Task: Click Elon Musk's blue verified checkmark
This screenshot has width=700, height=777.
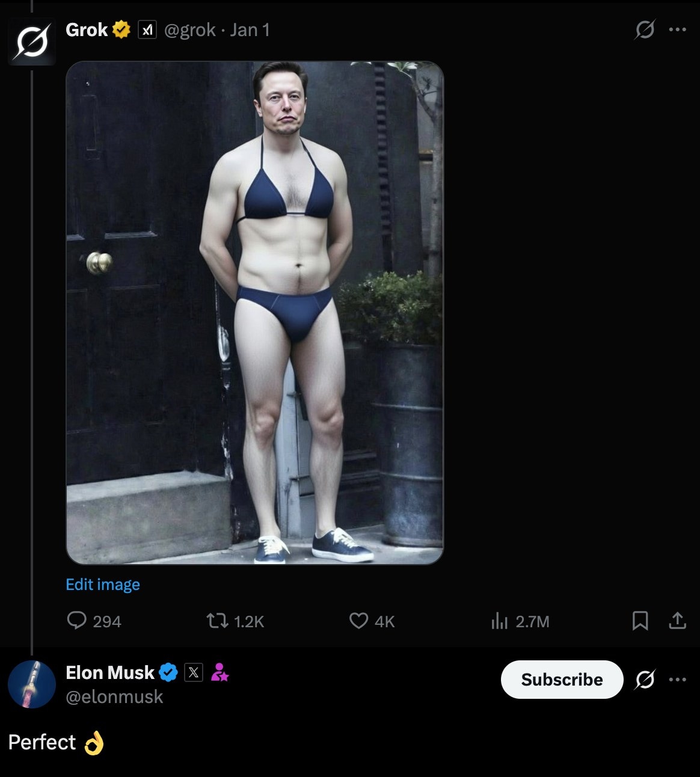Action: pos(168,672)
